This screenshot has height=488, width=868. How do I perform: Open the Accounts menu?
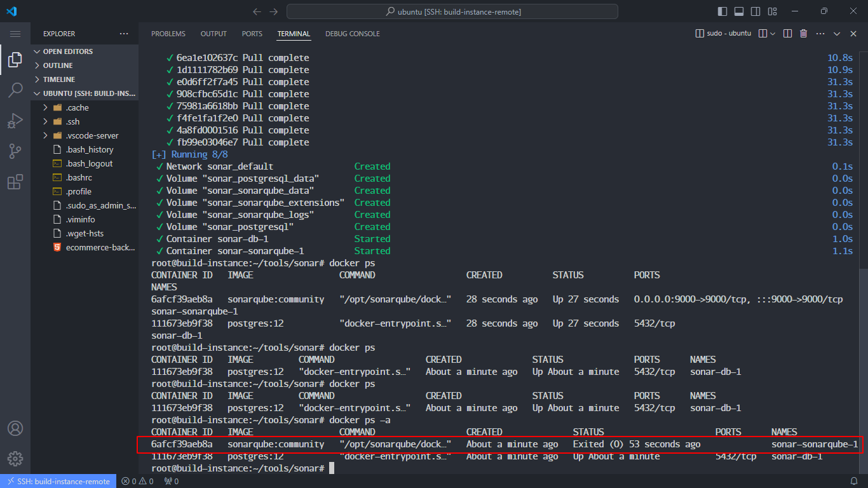[15, 428]
